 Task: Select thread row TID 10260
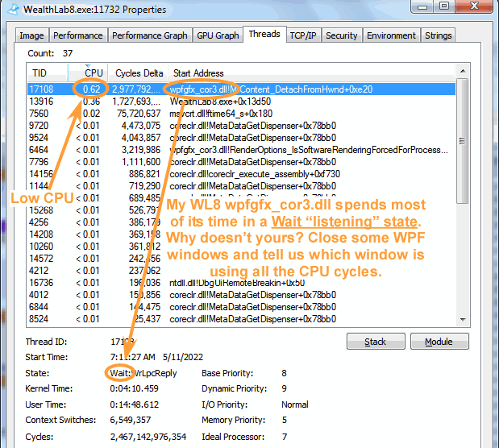[x=241, y=247]
